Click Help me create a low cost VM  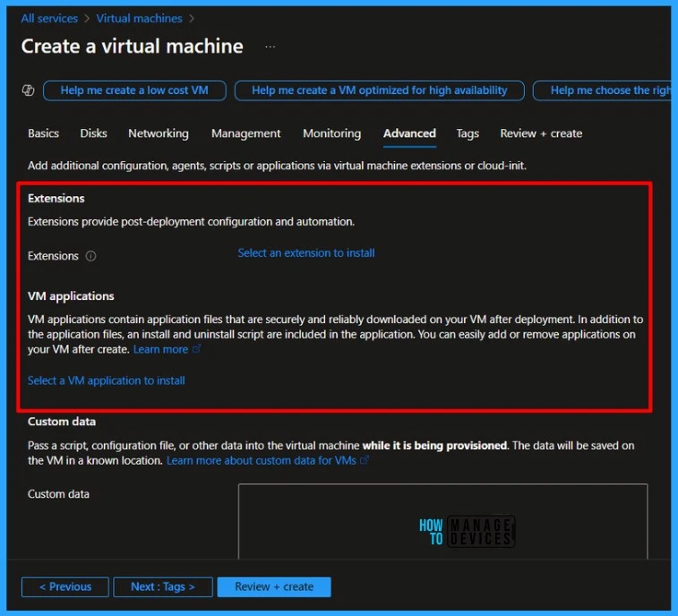(134, 90)
